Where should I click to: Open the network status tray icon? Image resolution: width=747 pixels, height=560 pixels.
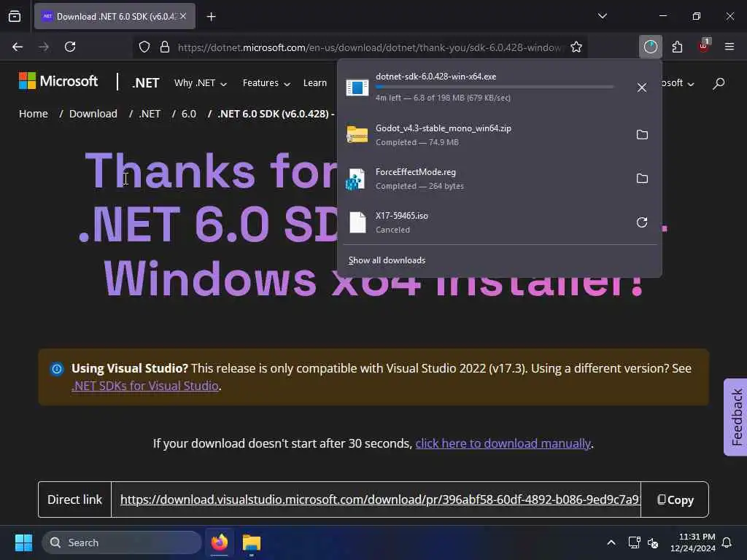(634, 542)
